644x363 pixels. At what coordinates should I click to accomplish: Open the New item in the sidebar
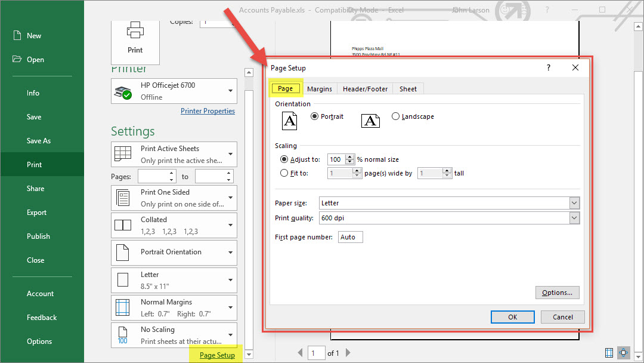pyautogui.click(x=34, y=36)
